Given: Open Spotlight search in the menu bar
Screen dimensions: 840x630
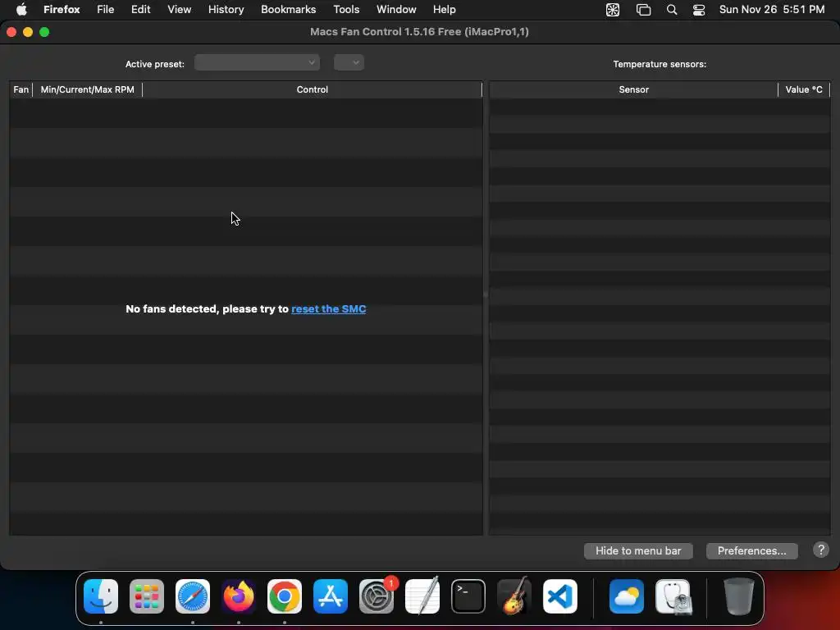Looking at the screenshot, I should pos(671,10).
